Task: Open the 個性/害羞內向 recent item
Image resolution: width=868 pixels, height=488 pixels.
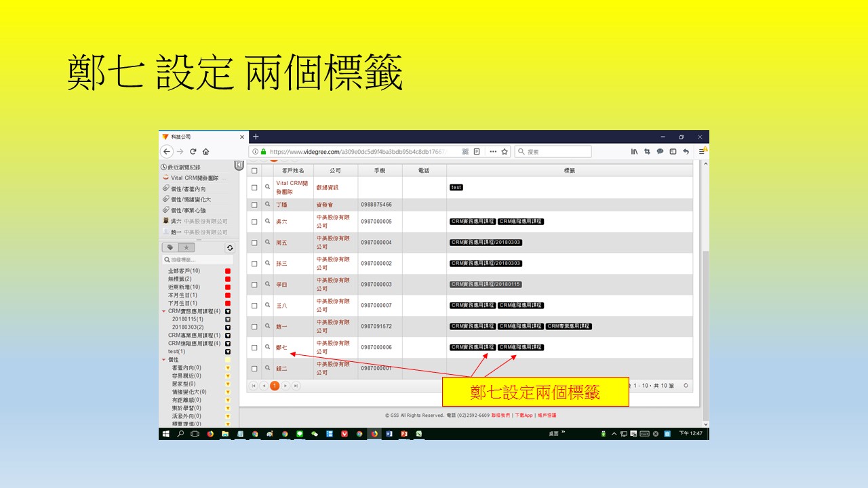Action: pos(184,189)
